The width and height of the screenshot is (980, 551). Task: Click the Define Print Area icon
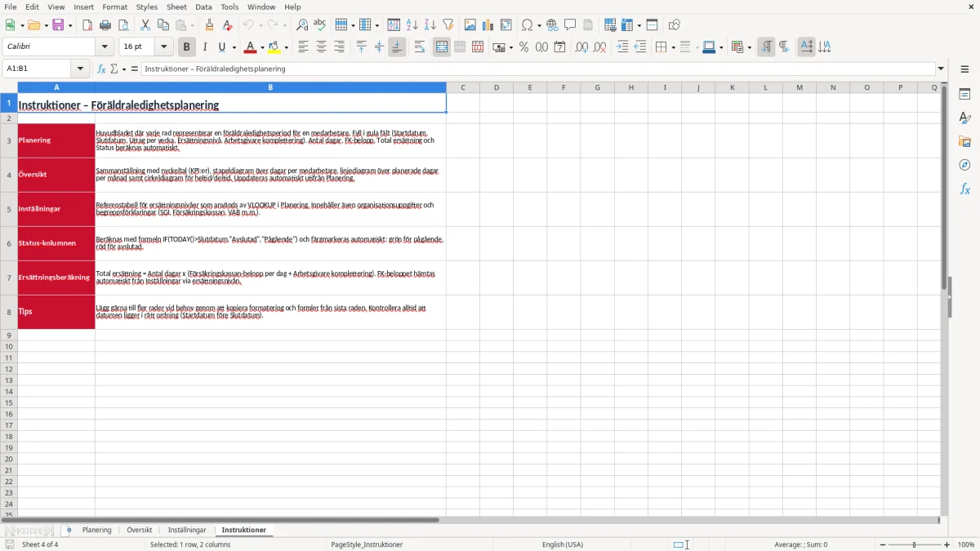[609, 25]
